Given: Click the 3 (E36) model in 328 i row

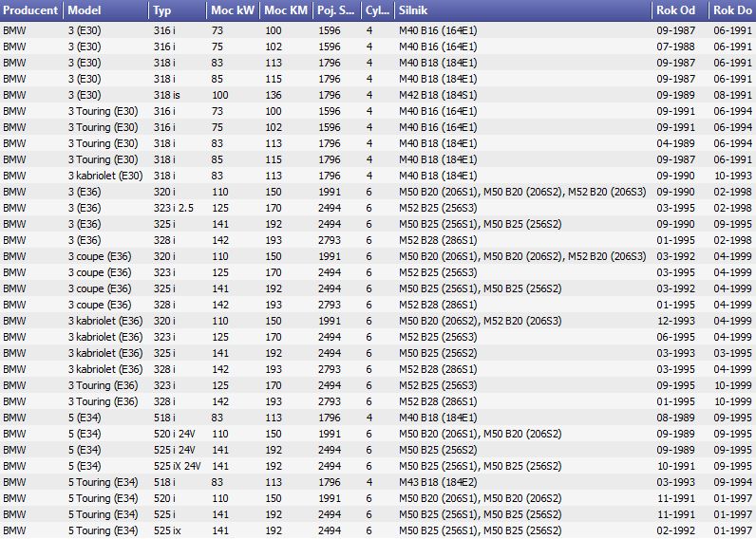Looking at the screenshot, I should coord(85,240).
